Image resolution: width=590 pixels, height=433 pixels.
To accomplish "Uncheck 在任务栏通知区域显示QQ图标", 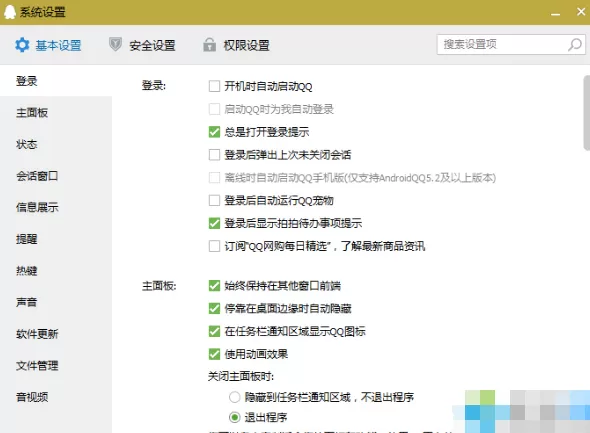I will 214,331.
